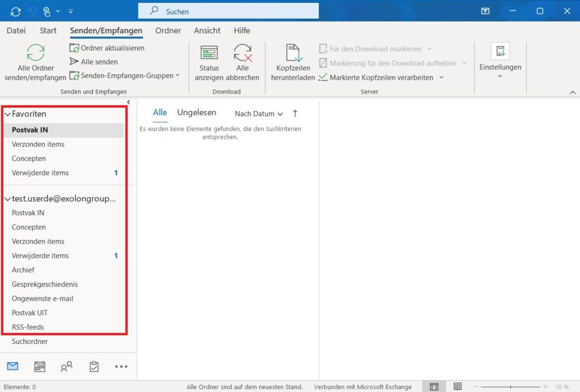The image size is (580, 392).
Task: Switch to the mail view icon
Action: [12, 367]
